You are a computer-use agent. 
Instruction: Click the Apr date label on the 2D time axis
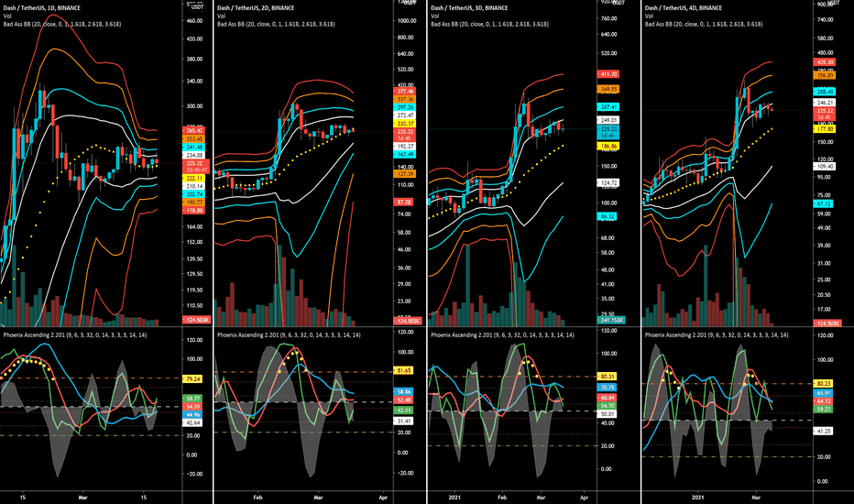click(x=383, y=498)
